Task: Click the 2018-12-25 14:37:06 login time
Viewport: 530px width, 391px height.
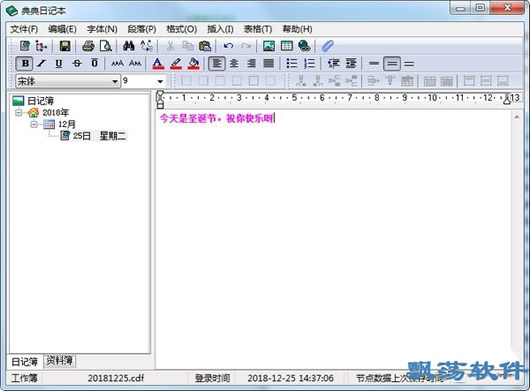Action: pos(291,378)
